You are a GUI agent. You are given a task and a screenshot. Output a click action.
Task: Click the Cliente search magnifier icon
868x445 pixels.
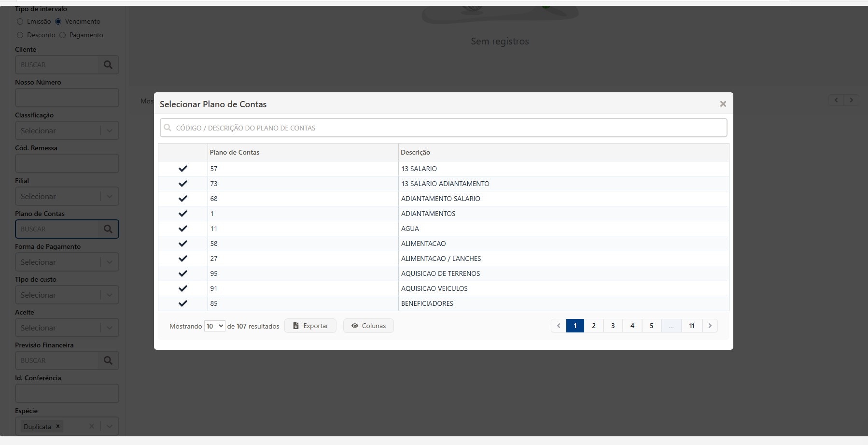108,64
